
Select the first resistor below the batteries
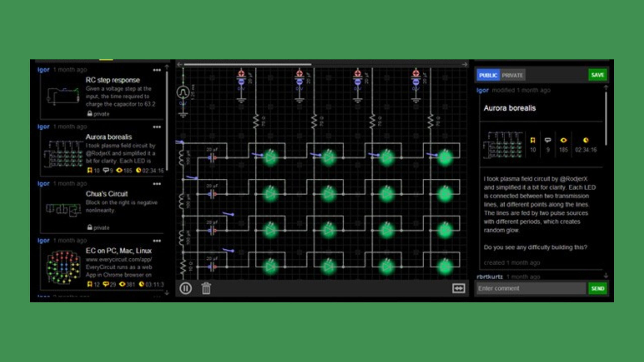(256, 121)
